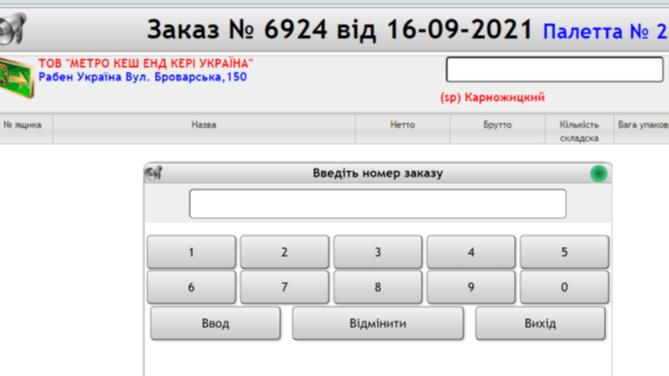Hit keypad digit 8
The width and height of the screenshot is (669, 376).
(378, 287)
